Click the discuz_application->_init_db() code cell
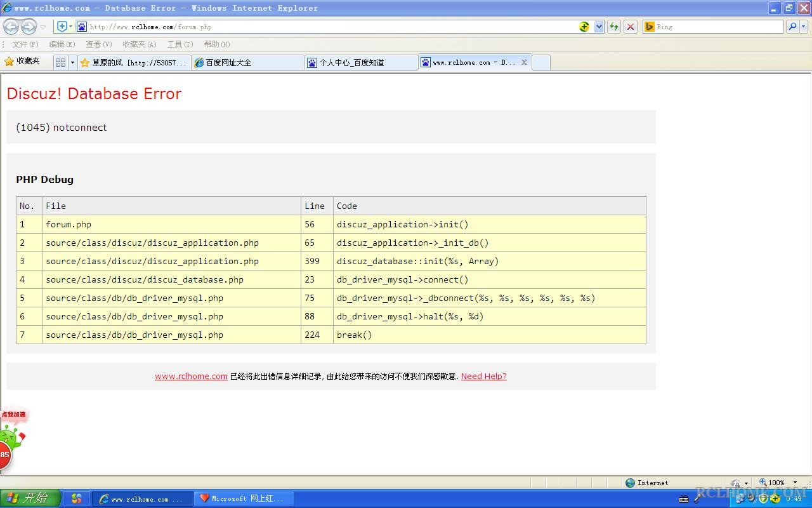Viewport: 812px width, 508px height. point(489,243)
